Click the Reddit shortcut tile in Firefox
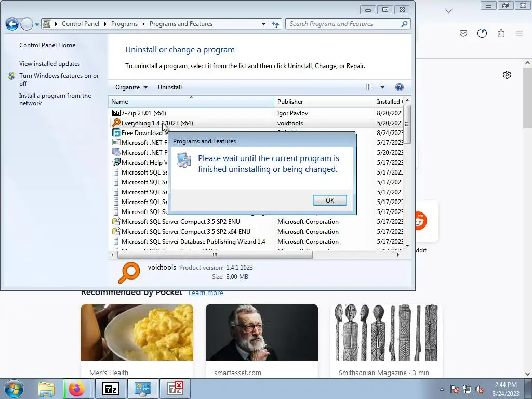This screenshot has height=399, width=532. click(427, 221)
